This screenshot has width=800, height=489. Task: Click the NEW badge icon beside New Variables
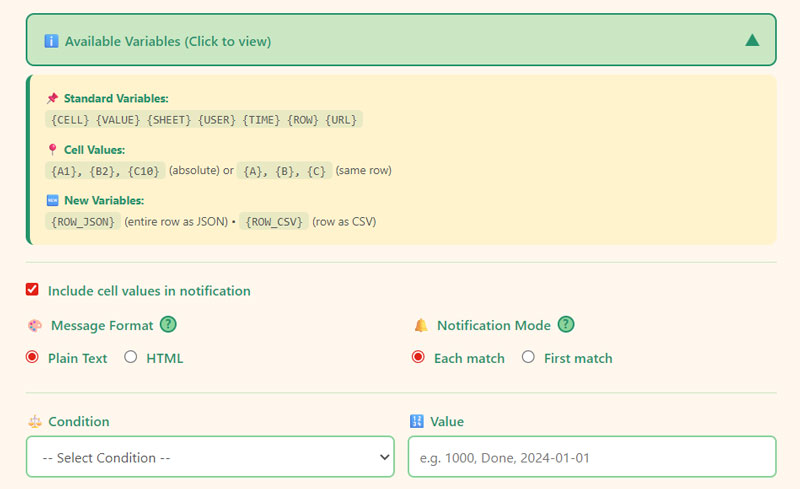point(53,200)
